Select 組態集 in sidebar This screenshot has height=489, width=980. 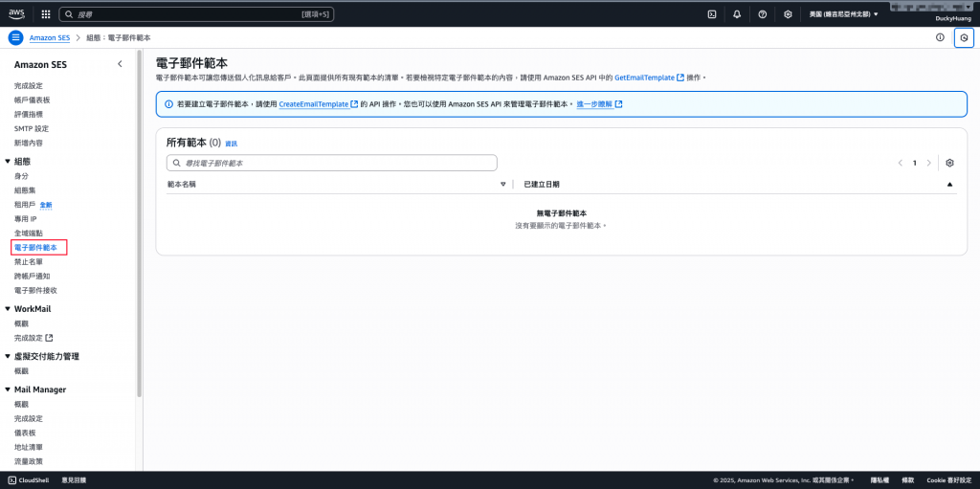coord(25,190)
